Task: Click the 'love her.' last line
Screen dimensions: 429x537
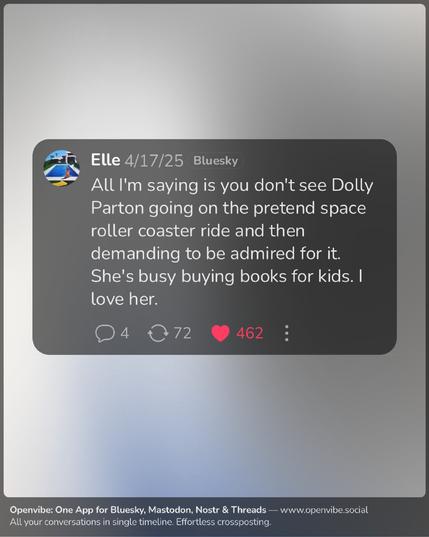Action: click(x=124, y=299)
